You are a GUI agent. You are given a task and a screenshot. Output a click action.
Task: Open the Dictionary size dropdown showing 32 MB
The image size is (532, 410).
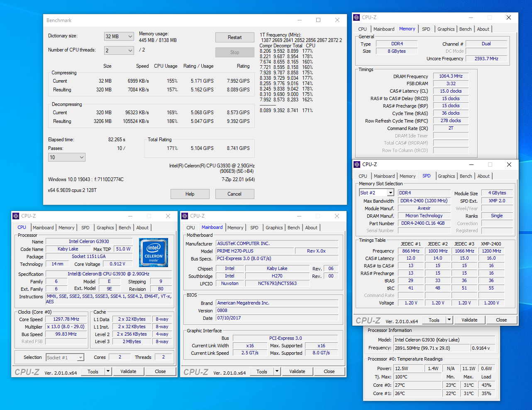pos(119,37)
